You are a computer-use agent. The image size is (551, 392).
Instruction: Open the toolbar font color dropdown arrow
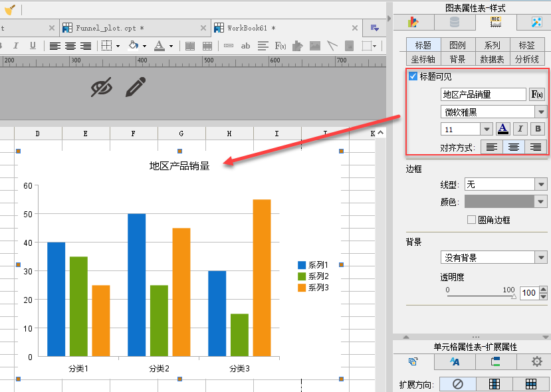[x=171, y=46]
